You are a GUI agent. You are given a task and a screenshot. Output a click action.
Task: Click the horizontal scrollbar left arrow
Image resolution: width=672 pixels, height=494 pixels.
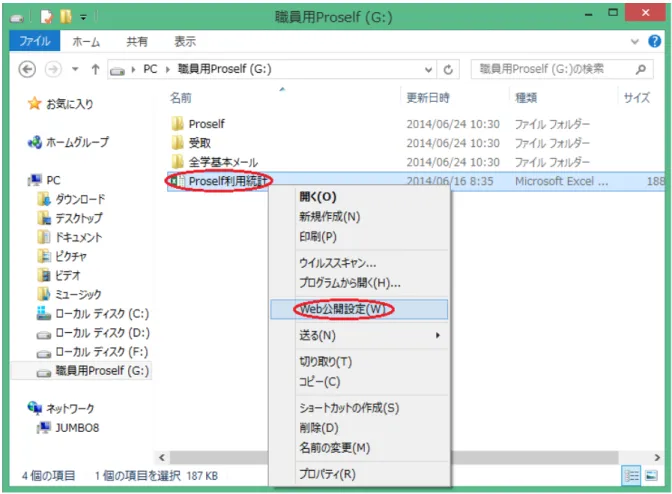[162, 458]
